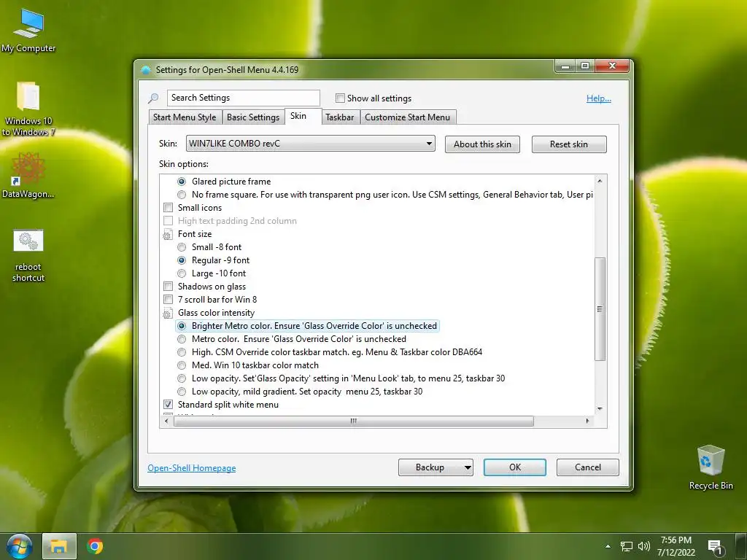Click the scroll right arrow in skin options

587,421
